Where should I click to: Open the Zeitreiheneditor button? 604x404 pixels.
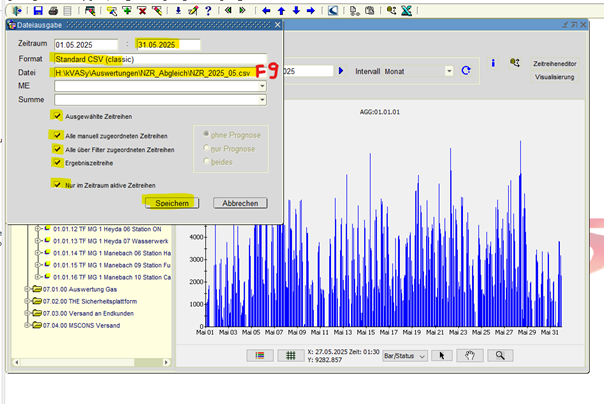(x=555, y=64)
